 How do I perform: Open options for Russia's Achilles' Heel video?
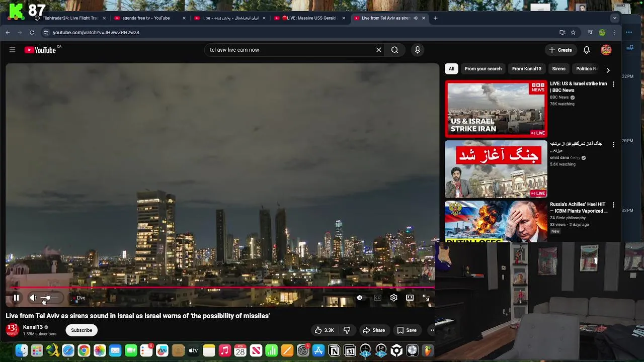click(613, 205)
